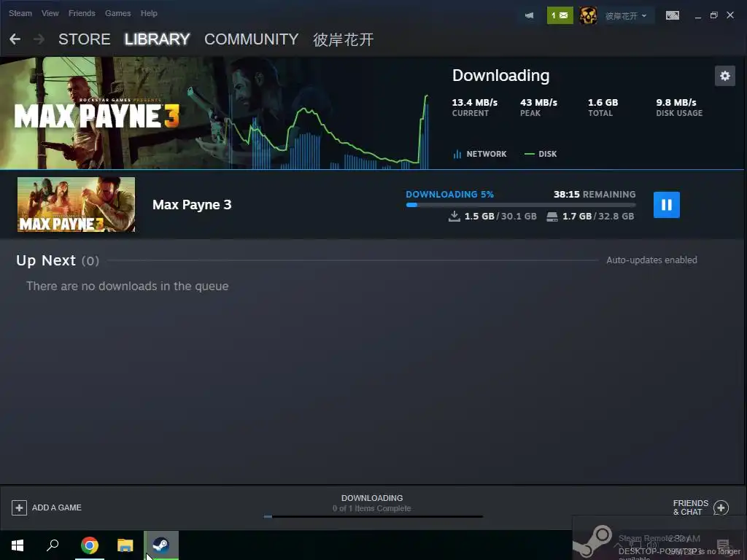
Task: Switch to the LIBRARY tab
Action: coord(158,39)
